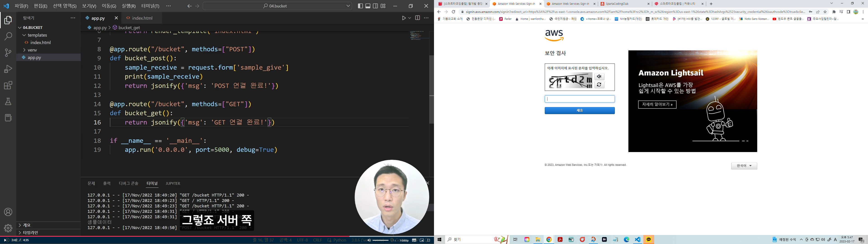Open the 한국어 language dropdown on the AWS page
Image resolution: width=868 pixels, height=244 pixels.
(x=744, y=166)
